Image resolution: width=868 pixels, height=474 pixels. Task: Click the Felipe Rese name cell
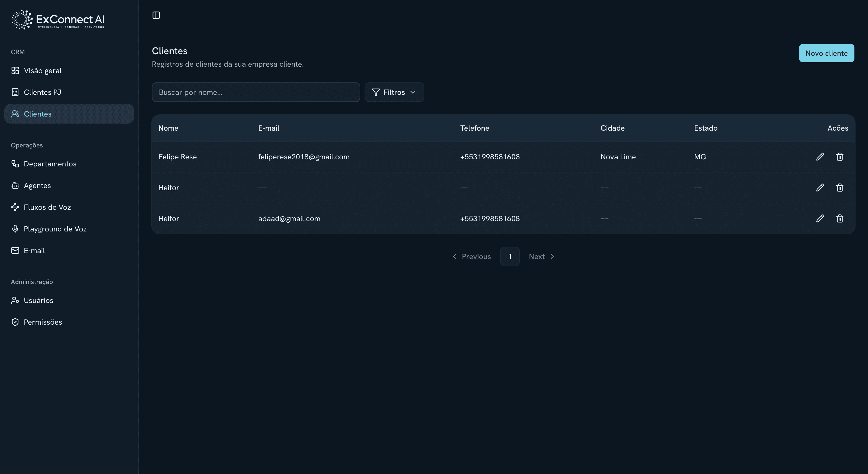[178, 157]
